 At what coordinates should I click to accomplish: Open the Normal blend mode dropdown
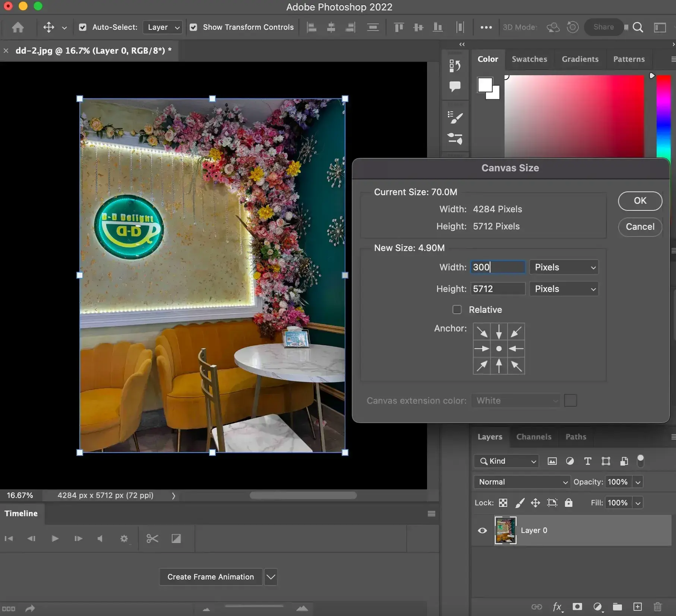coord(521,482)
